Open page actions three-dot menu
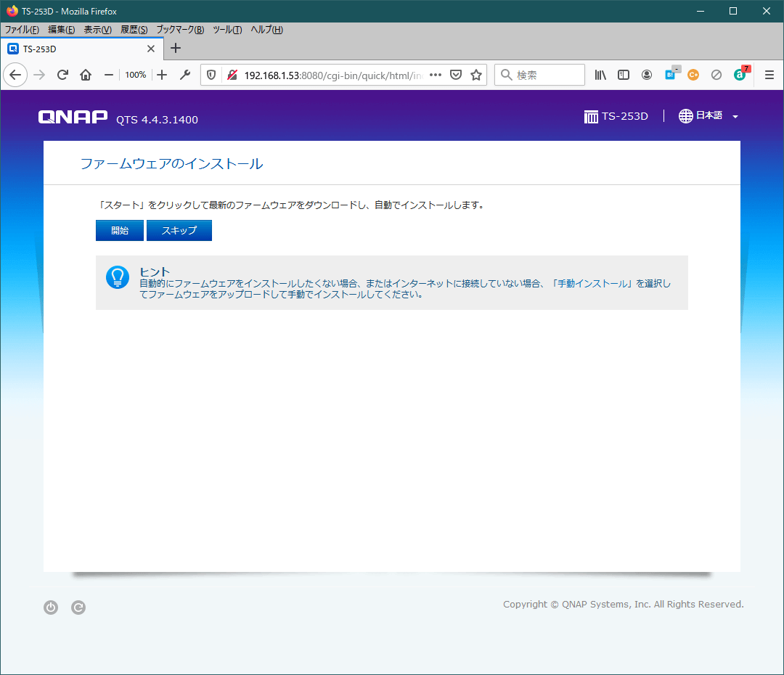The height and width of the screenshot is (675, 784). click(436, 75)
